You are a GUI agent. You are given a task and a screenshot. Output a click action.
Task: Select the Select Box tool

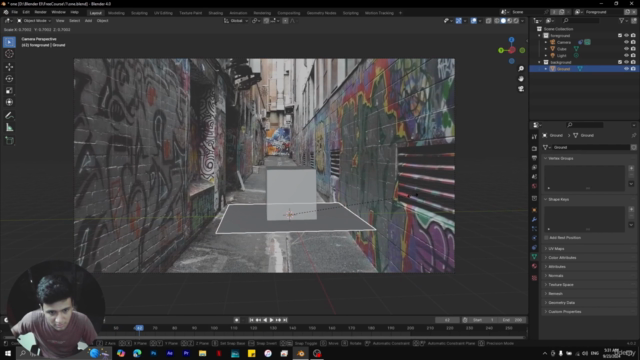[9, 42]
